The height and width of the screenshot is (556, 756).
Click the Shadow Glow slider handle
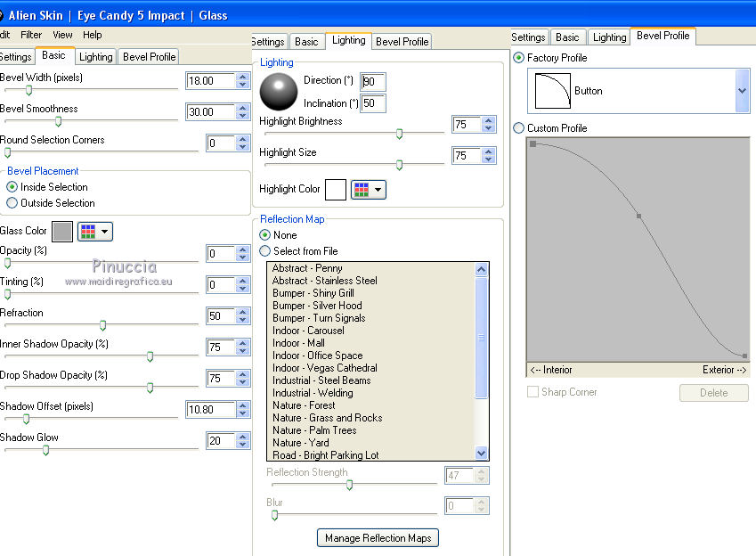[45, 450]
